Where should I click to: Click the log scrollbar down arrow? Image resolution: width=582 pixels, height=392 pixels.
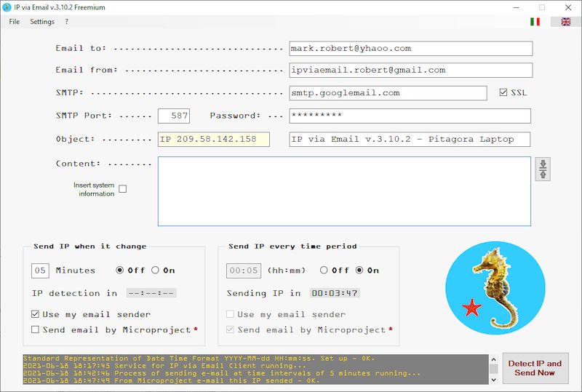coord(493,380)
